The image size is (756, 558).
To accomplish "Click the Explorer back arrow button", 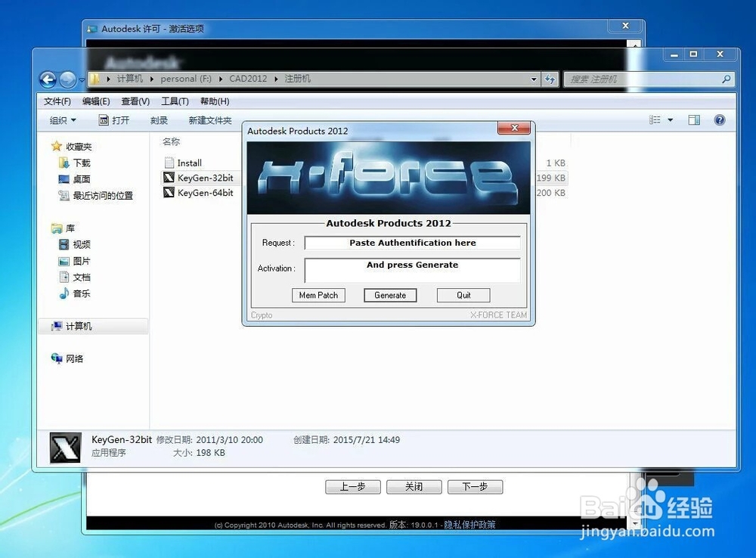I will point(48,79).
